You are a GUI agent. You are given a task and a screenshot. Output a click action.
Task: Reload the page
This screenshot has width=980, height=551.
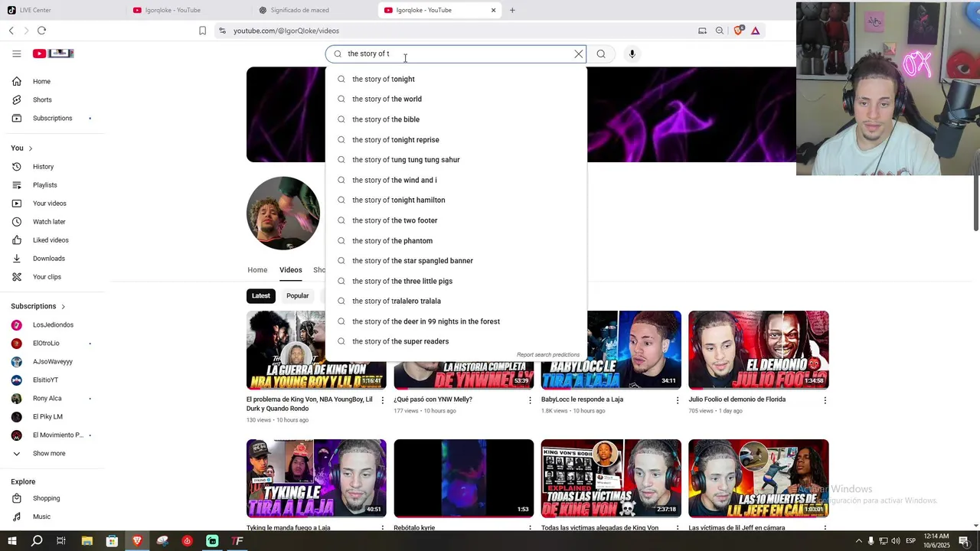[41, 31]
